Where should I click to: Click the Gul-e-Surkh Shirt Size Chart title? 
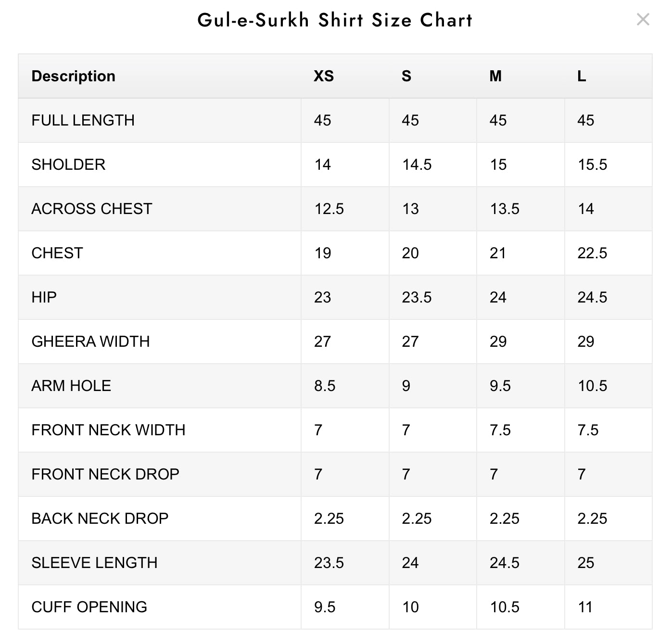tap(335, 20)
